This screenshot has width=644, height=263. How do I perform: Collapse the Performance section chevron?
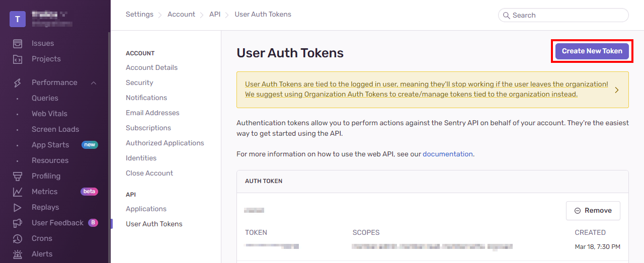[x=94, y=82]
